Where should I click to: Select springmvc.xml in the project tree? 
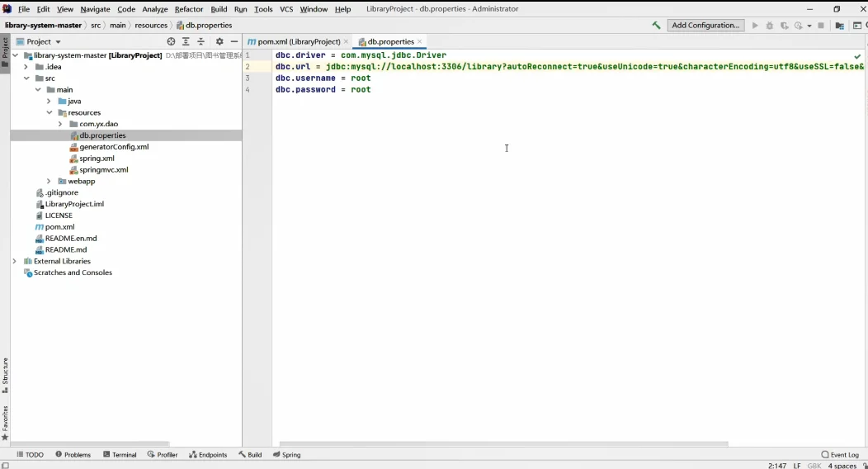pyautogui.click(x=103, y=170)
